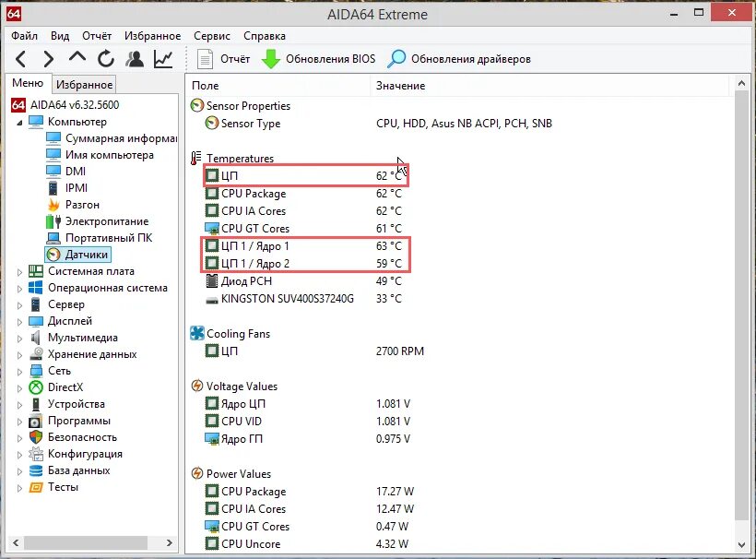756x559 pixels.
Task: Click the Устройства icon in tree
Action: 36,404
